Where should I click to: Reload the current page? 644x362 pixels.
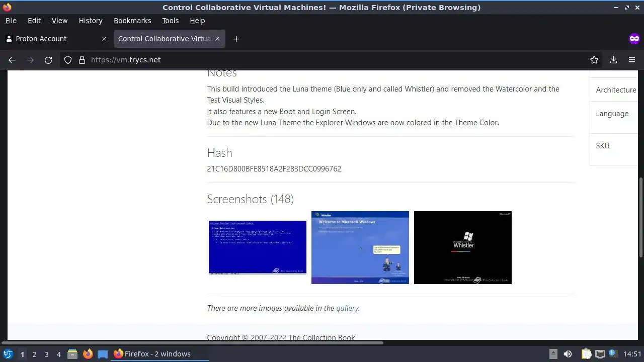click(x=48, y=60)
